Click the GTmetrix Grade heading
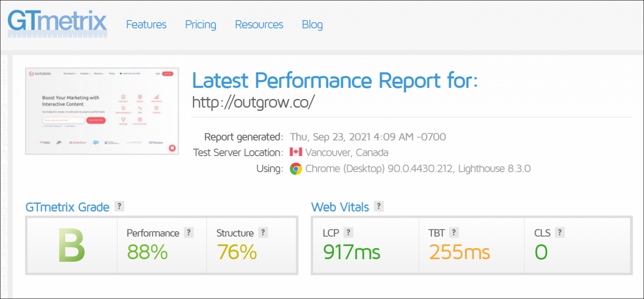Image resolution: width=644 pixels, height=299 pixels. pyautogui.click(x=67, y=207)
